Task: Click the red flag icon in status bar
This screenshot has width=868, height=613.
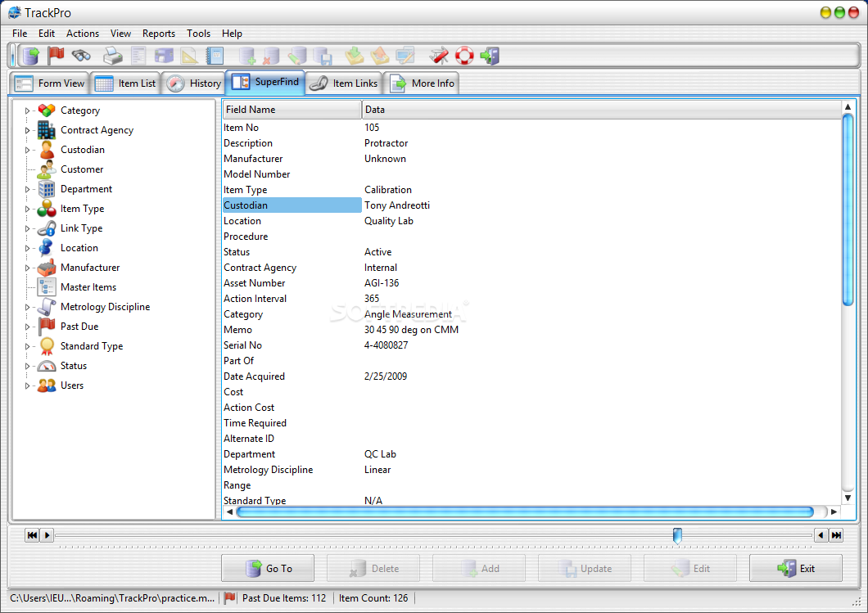Action: point(230,598)
